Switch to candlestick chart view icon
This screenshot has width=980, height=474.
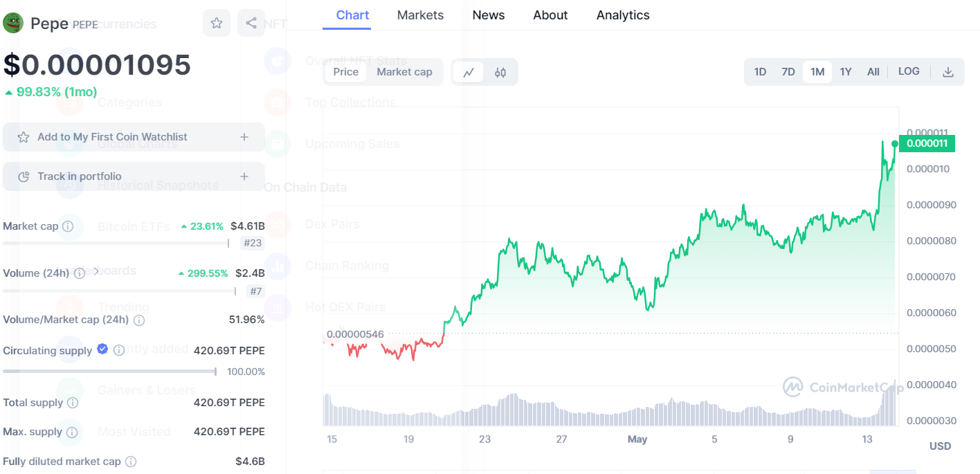pyautogui.click(x=500, y=72)
